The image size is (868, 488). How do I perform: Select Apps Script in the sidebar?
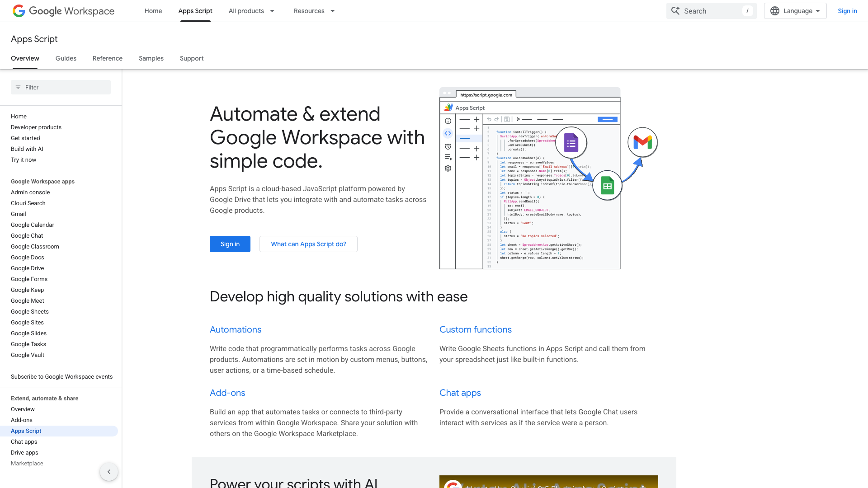pos(59,431)
